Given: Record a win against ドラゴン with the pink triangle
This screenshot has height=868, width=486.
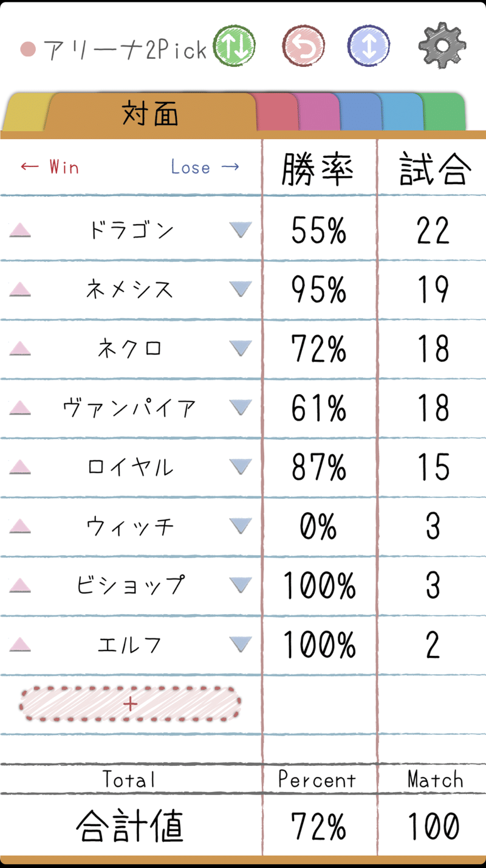Looking at the screenshot, I should click(20, 230).
